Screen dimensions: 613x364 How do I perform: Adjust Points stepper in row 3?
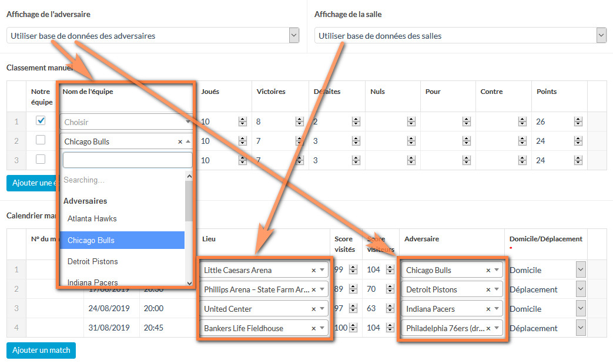(578, 160)
